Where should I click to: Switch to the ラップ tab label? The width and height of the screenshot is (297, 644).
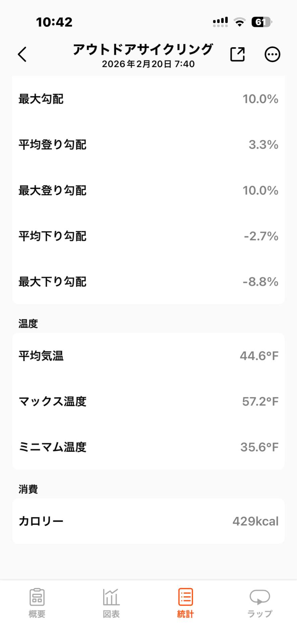pos(260,614)
